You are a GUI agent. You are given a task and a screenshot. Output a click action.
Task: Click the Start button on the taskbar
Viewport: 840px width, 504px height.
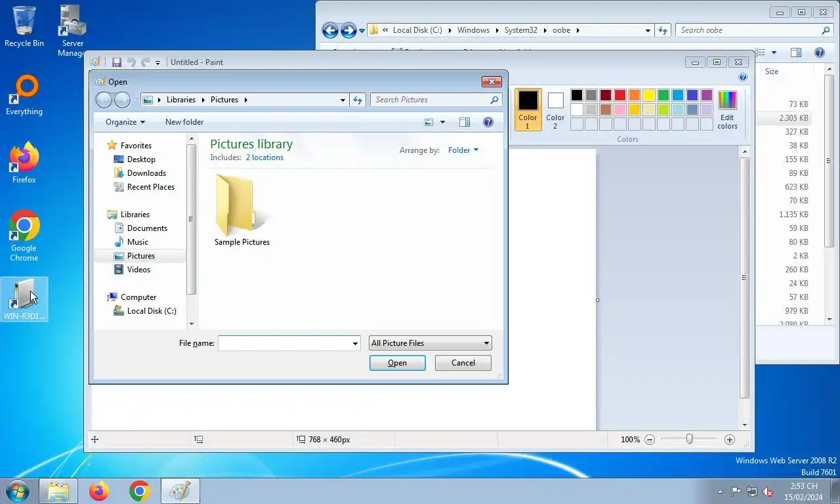(18, 491)
